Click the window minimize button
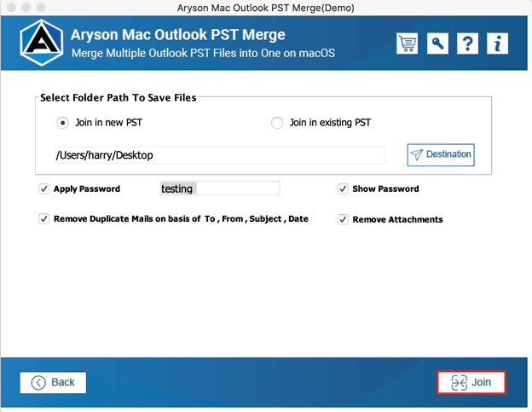Viewport: 532px width, 412px height. [x=26, y=8]
